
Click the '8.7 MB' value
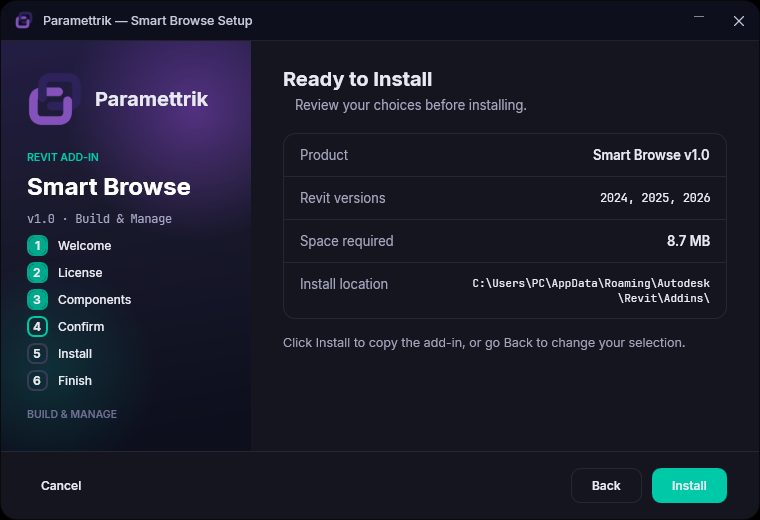point(688,241)
